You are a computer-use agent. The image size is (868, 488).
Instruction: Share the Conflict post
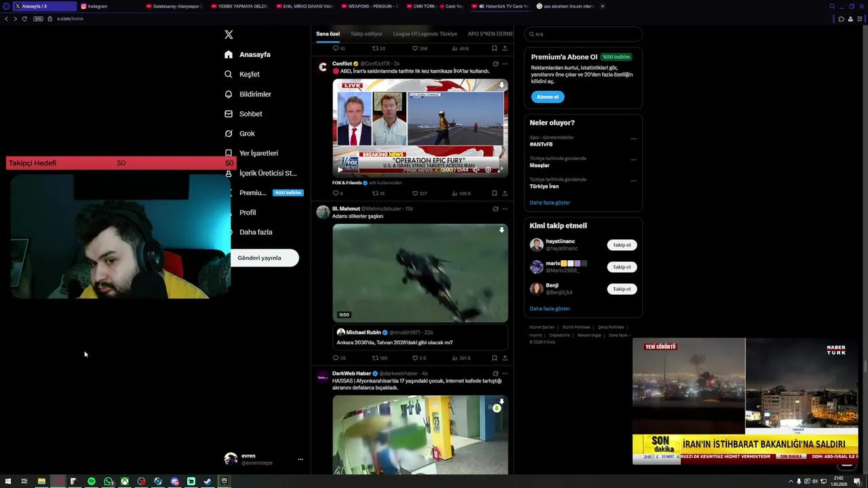point(505,193)
